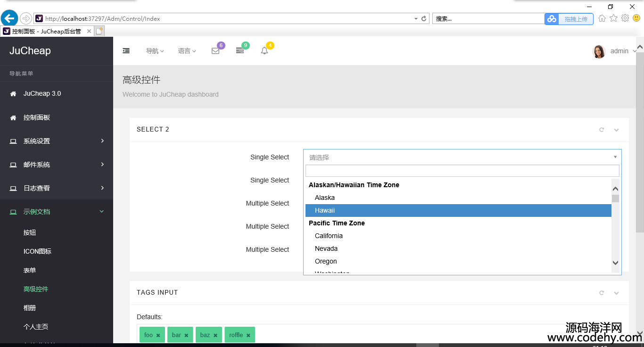Click the hamburger menu toggle icon
644x347 pixels.
click(126, 51)
